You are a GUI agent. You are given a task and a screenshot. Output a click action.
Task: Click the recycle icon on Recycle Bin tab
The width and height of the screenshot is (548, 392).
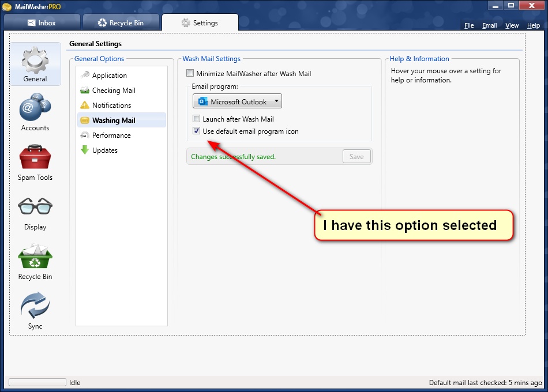102,22
